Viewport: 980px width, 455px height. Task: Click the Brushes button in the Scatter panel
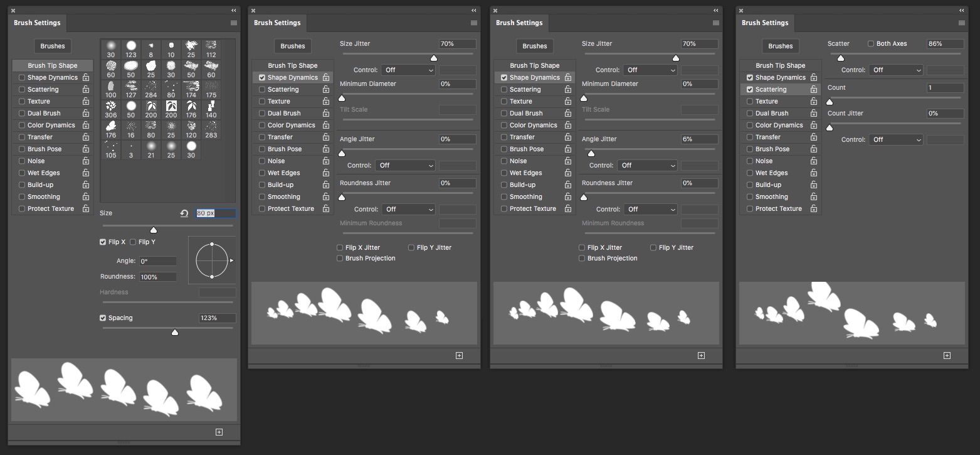pos(780,46)
